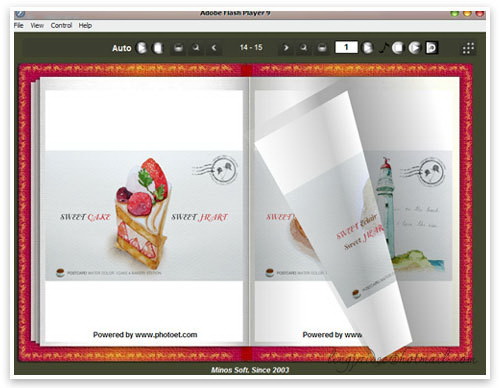Screen dimensions: 500x388
Task: Toggle background music with the note icon
Action: point(384,48)
